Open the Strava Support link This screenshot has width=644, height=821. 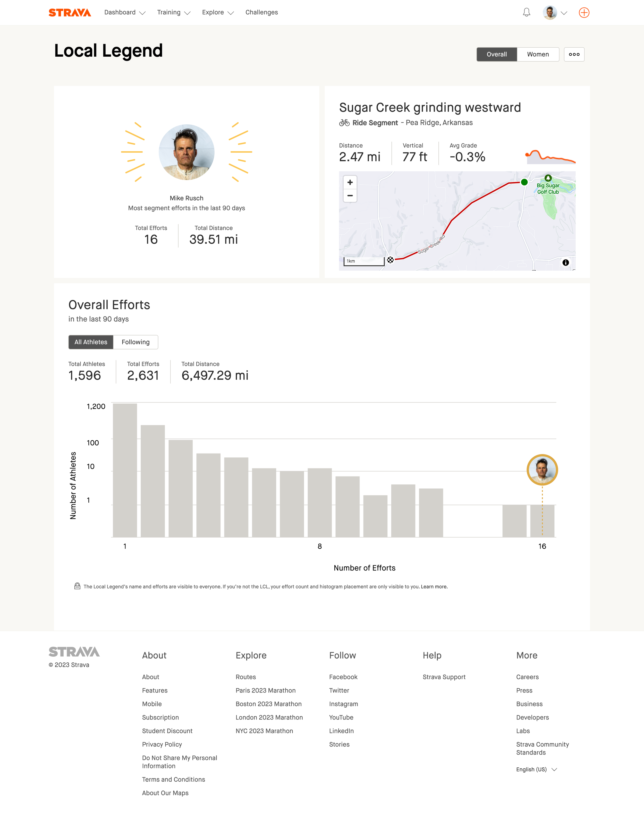444,677
